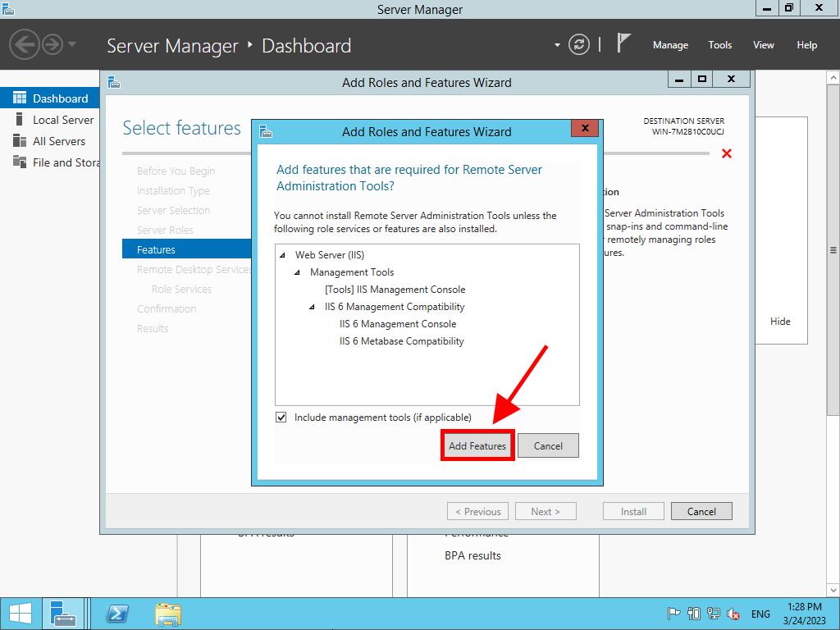Click the Server Manager title bar icon
This screenshot has width=840, height=630.
[7, 8]
